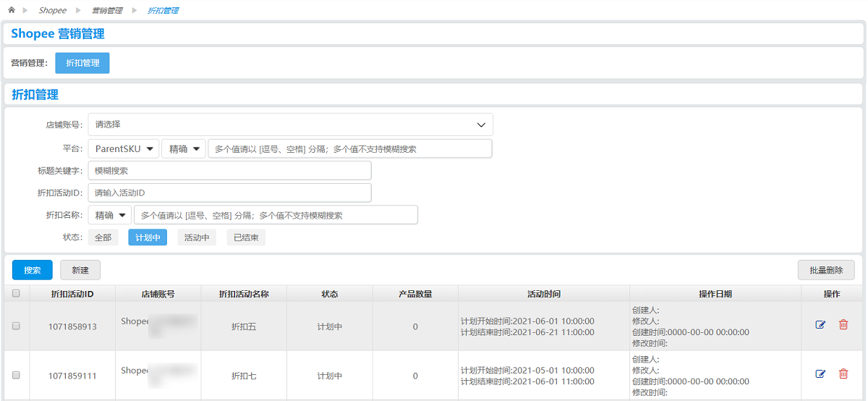This screenshot has height=401, width=868.
Task: Check the row 1071858913 checkbox
Action: point(16,326)
